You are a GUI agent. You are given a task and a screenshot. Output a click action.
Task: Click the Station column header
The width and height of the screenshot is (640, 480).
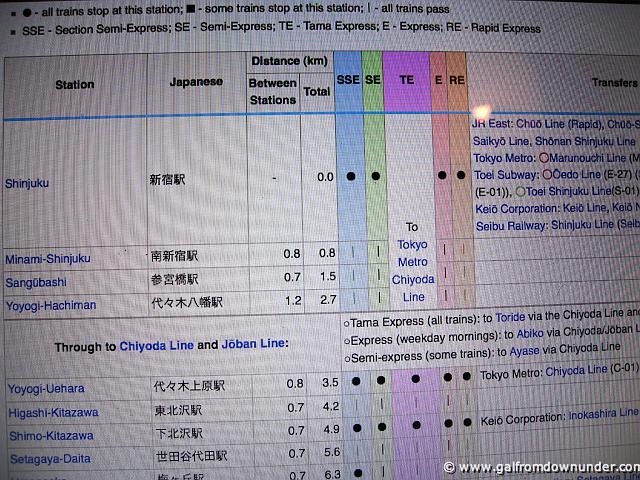[75, 84]
